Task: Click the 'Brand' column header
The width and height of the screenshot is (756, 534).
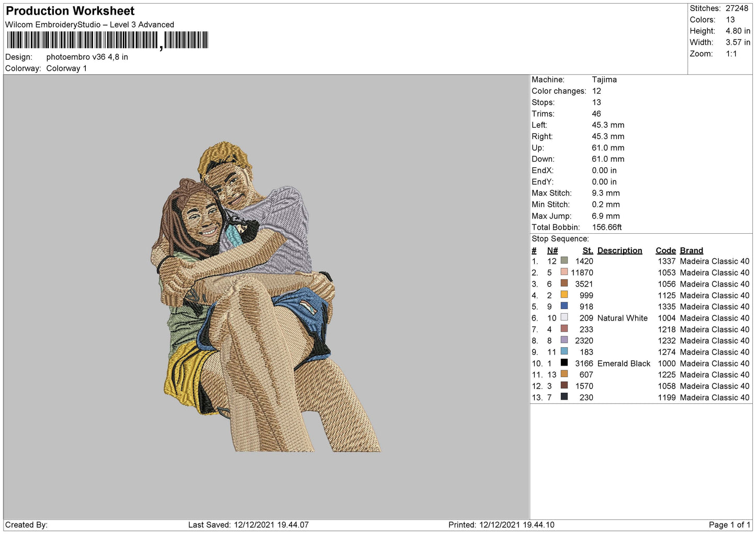Action: (692, 251)
